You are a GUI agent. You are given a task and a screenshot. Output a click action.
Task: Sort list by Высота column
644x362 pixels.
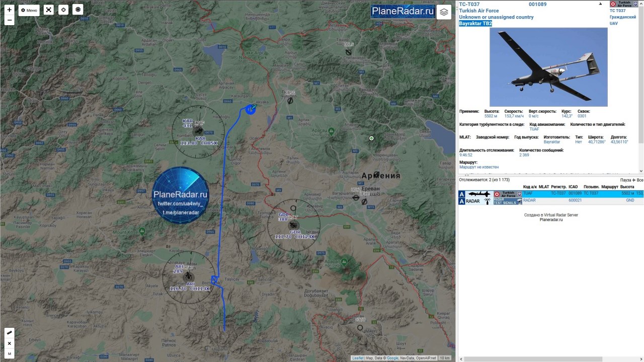click(x=627, y=187)
